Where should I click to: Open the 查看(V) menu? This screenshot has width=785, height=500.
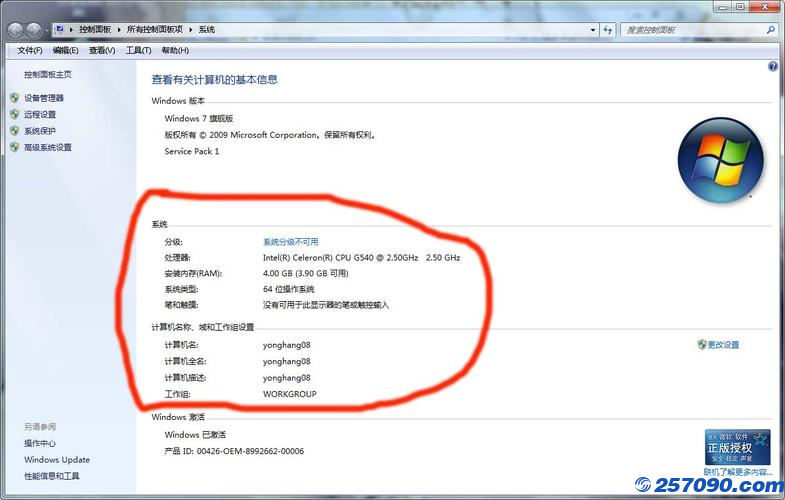click(x=102, y=50)
